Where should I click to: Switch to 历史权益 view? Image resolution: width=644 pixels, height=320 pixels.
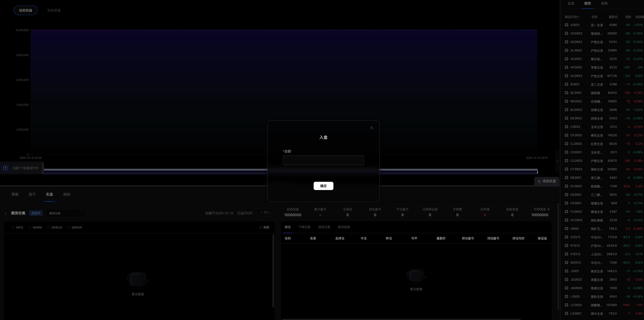point(54,10)
